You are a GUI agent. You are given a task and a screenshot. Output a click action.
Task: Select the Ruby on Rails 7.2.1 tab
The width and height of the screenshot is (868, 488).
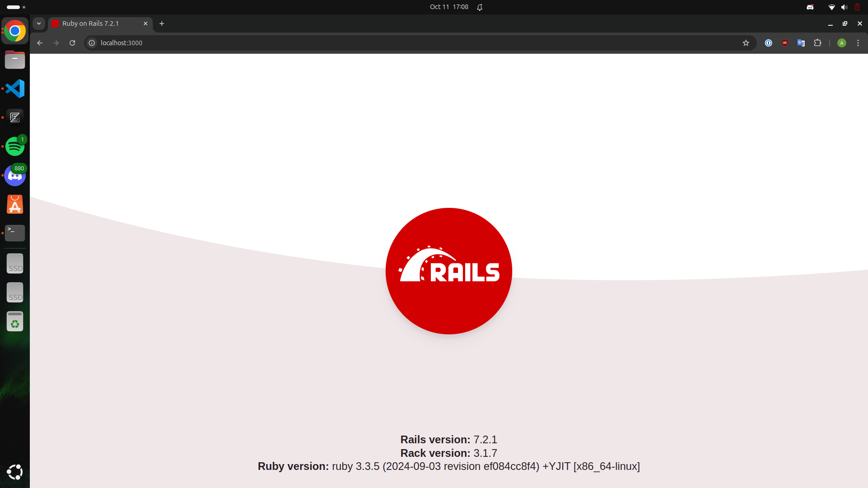pos(100,23)
